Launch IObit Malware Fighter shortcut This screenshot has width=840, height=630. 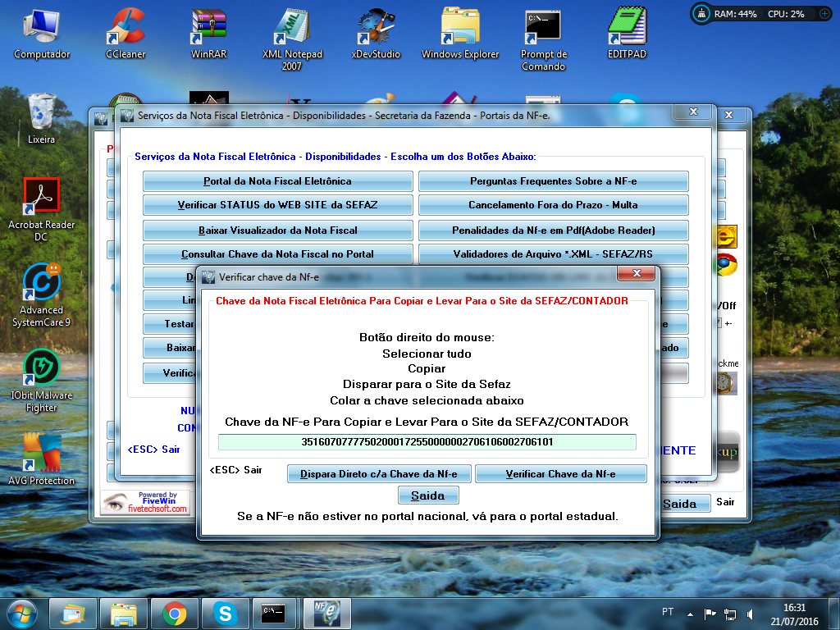[42, 367]
